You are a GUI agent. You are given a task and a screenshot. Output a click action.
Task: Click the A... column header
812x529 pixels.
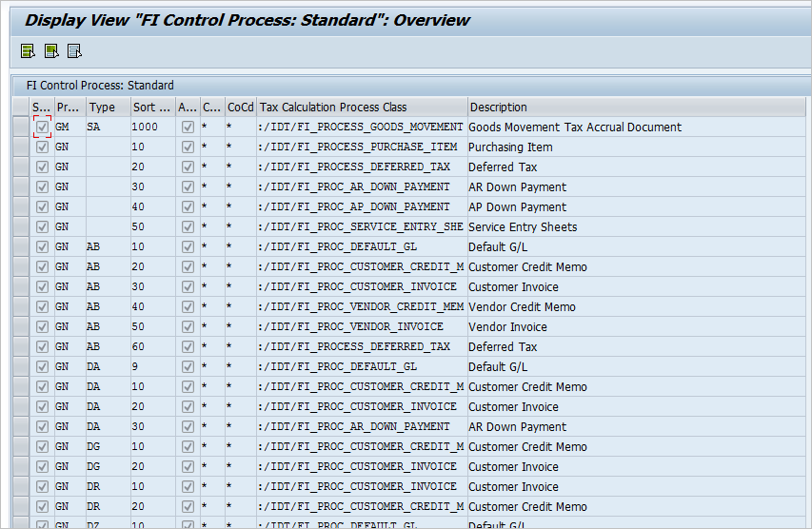188,108
